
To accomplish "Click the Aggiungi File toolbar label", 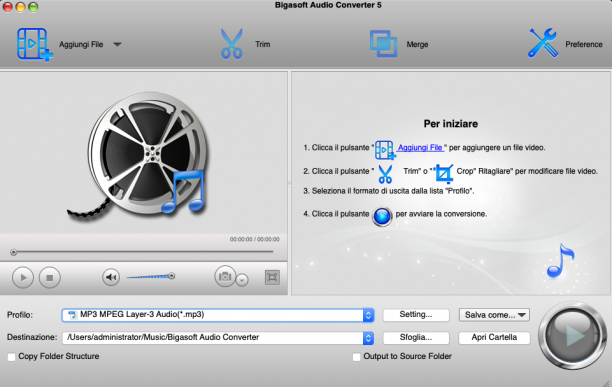I will pos(81,44).
